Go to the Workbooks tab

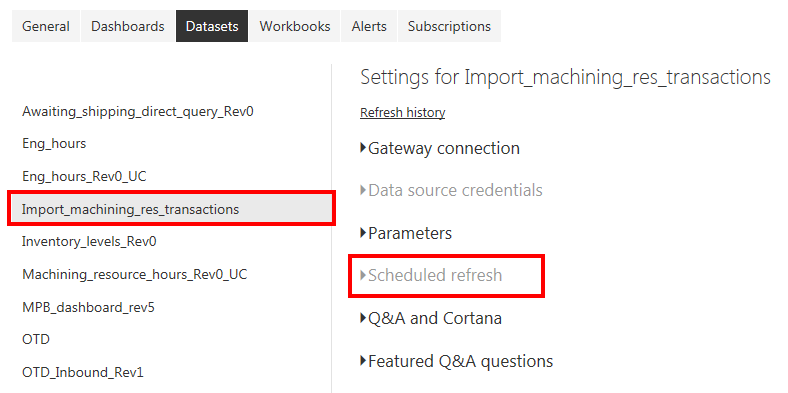[x=294, y=26]
